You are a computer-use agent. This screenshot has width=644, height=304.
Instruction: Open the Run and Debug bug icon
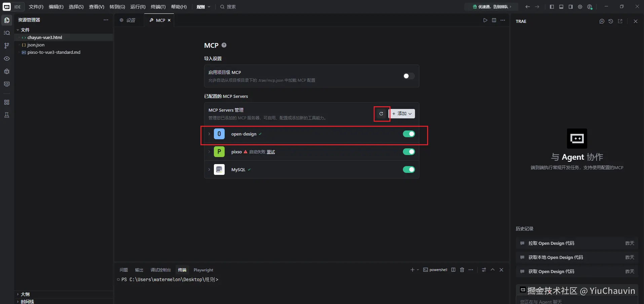7,71
